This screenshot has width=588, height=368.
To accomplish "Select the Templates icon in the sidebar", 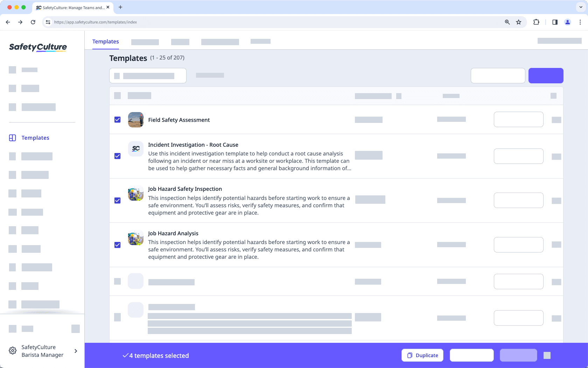I will tap(13, 138).
